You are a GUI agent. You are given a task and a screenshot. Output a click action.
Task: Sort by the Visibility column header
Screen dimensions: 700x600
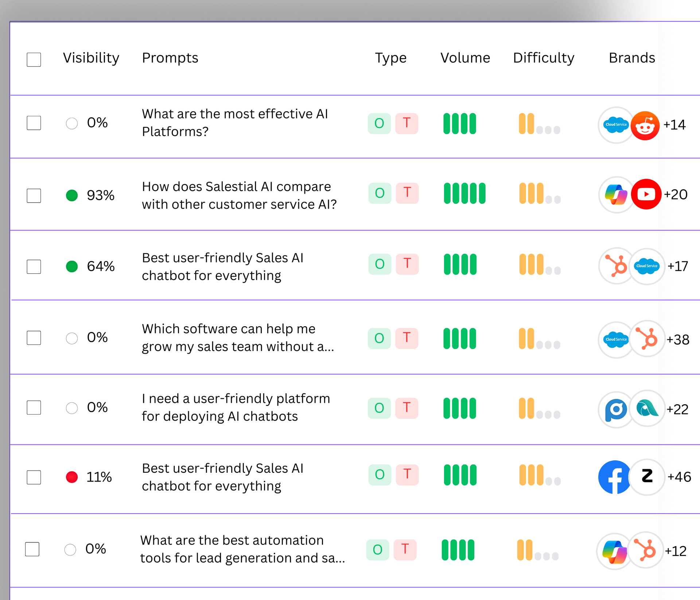coord(91,58)
